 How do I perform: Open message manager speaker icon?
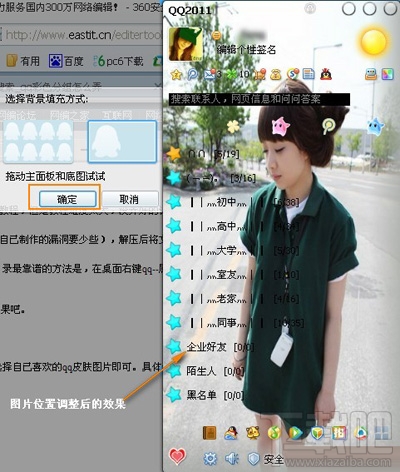[232, 459]
